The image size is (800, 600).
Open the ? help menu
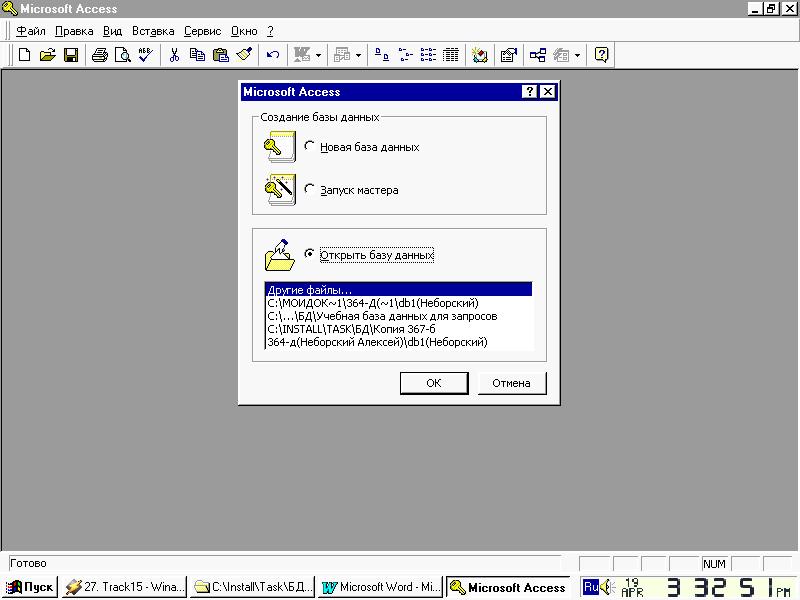tap(270, 31)
